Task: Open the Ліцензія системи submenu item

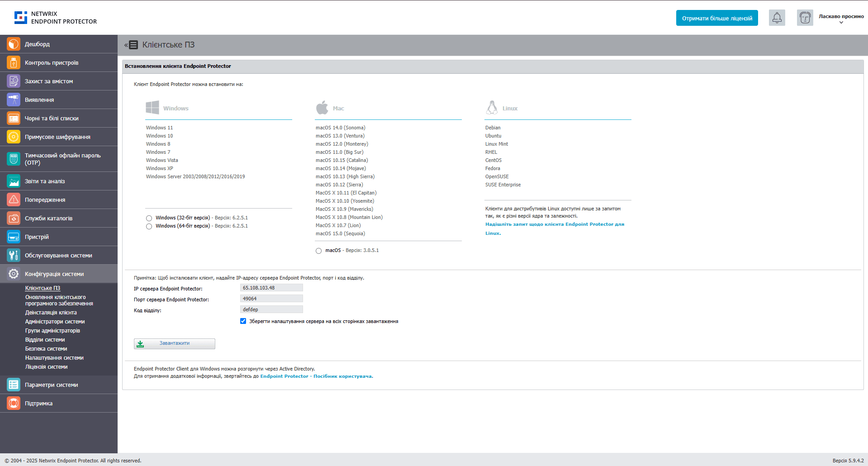Action: tap(47, 366)
